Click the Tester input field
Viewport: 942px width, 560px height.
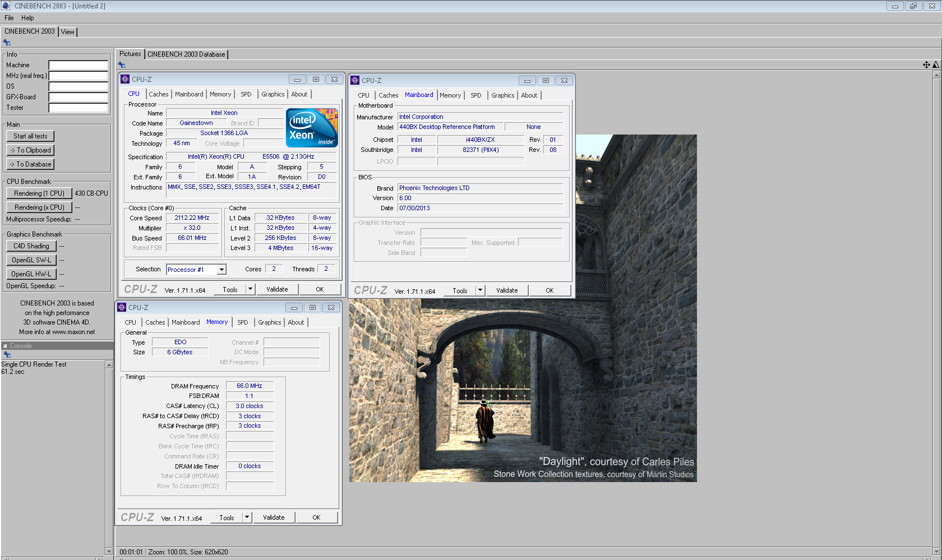78,108
